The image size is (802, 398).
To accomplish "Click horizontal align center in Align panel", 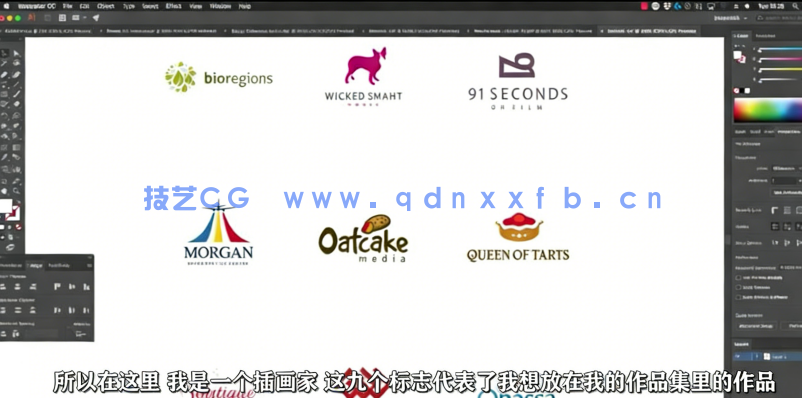I will click(x=17, y=286).
